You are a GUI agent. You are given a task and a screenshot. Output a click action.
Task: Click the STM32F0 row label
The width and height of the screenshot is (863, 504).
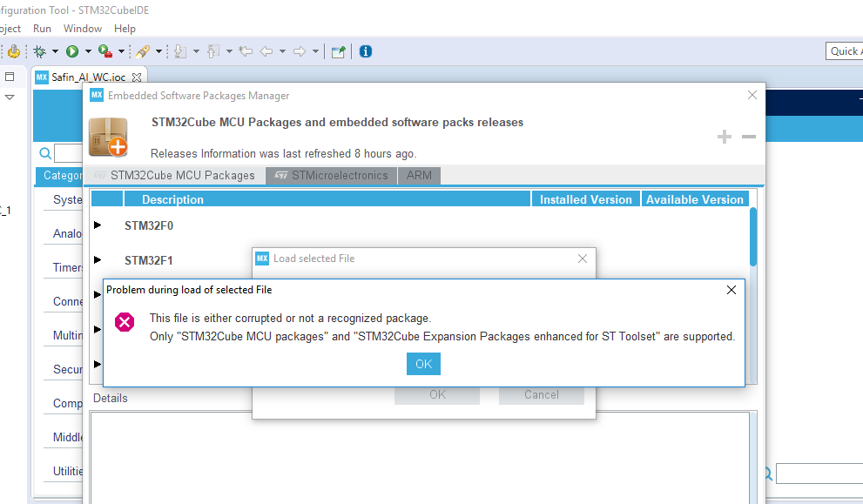point(149,225)
